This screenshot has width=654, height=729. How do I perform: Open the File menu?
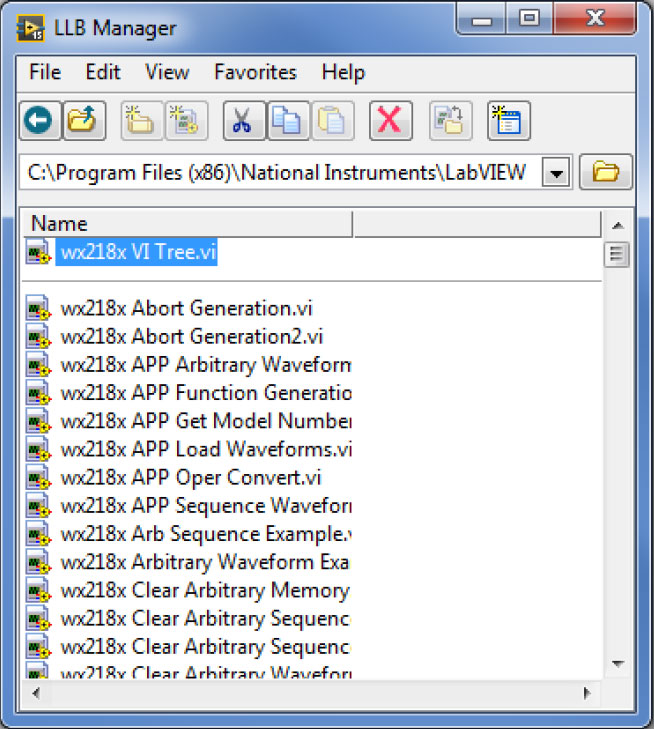click(x=45, y=72)
